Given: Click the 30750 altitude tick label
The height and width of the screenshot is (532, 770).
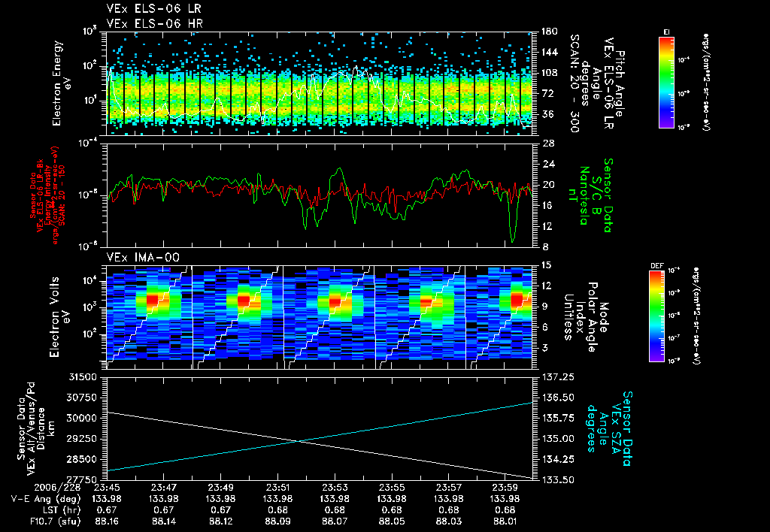Looking at the screenshot, I should [x=81, y=397].
